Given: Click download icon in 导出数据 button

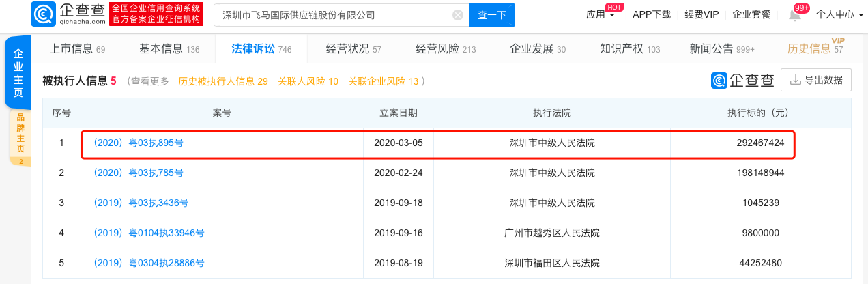Looking at the screenshot, I should point(795,80).
